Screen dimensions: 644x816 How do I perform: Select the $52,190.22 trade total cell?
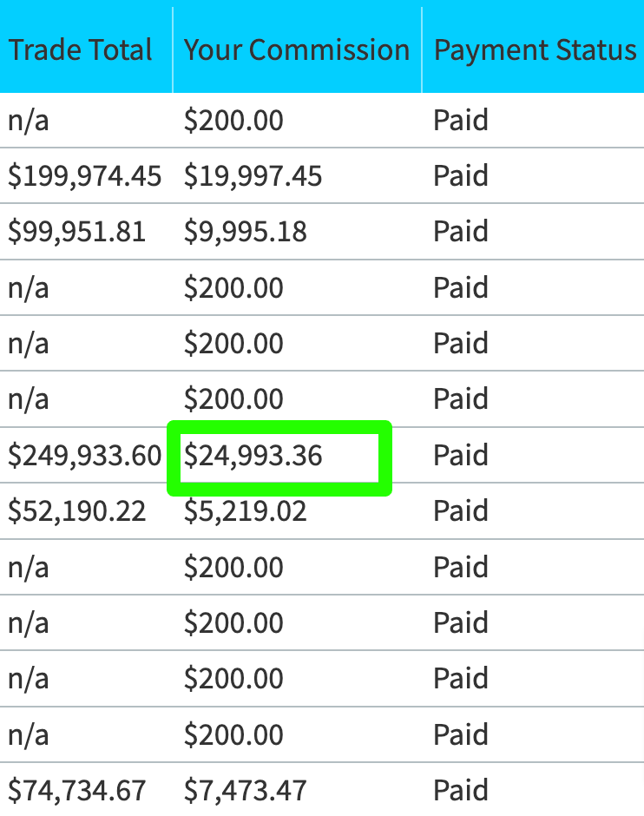click(76, 511)
